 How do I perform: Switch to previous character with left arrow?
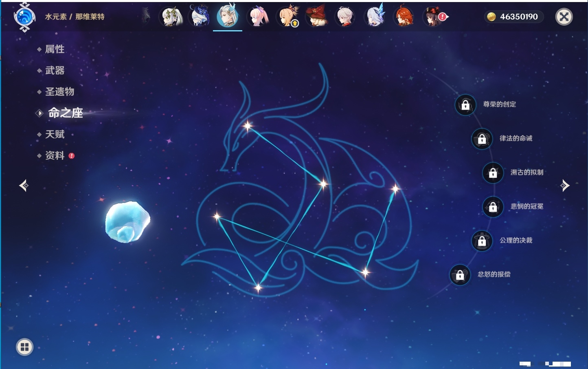pos(24,186)
